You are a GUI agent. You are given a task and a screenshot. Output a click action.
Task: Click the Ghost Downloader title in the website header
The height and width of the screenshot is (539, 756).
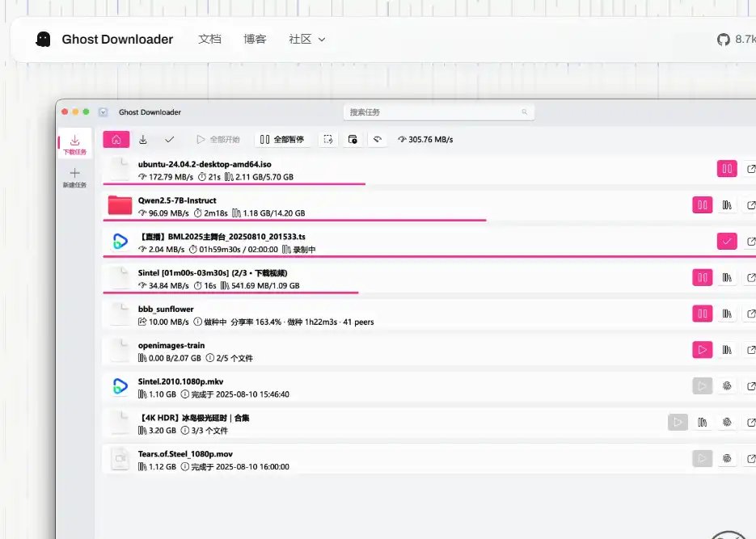pos(117,39)
